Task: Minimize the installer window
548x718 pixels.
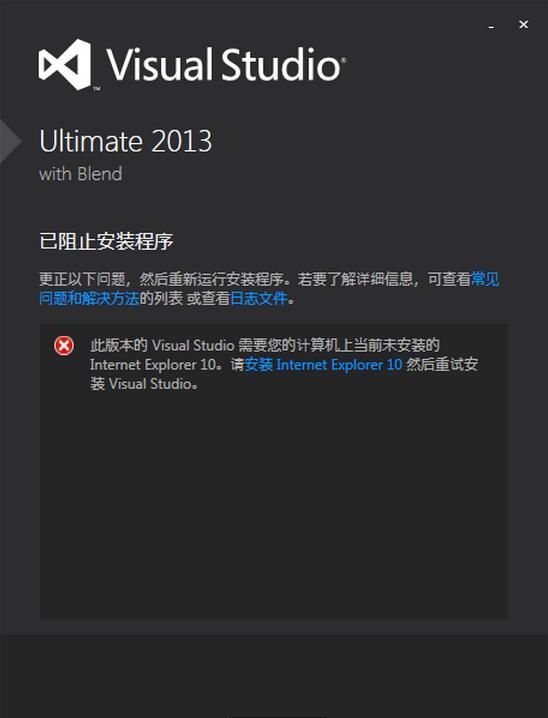Action: coord(491,26)
